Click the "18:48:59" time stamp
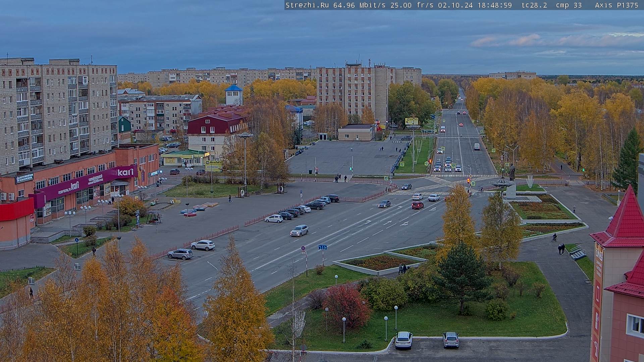The width and height of the screenshot is (644, 362). coord(494,5)
